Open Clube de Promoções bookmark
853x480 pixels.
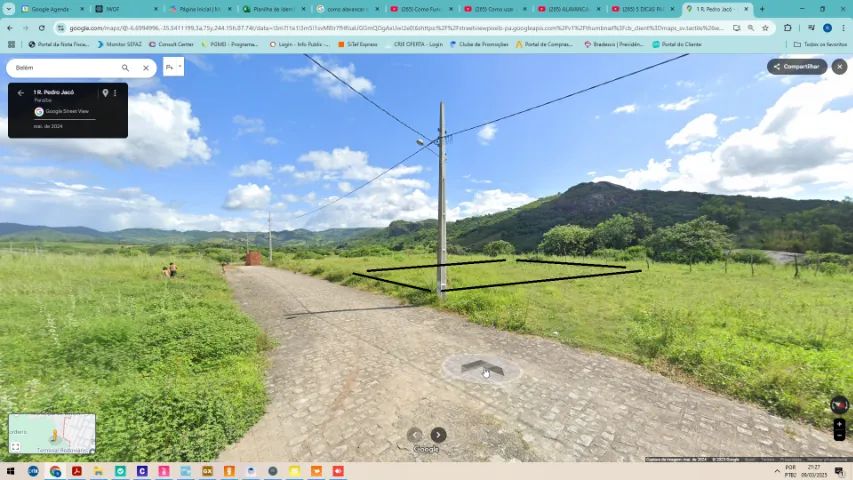click(479, 45)
